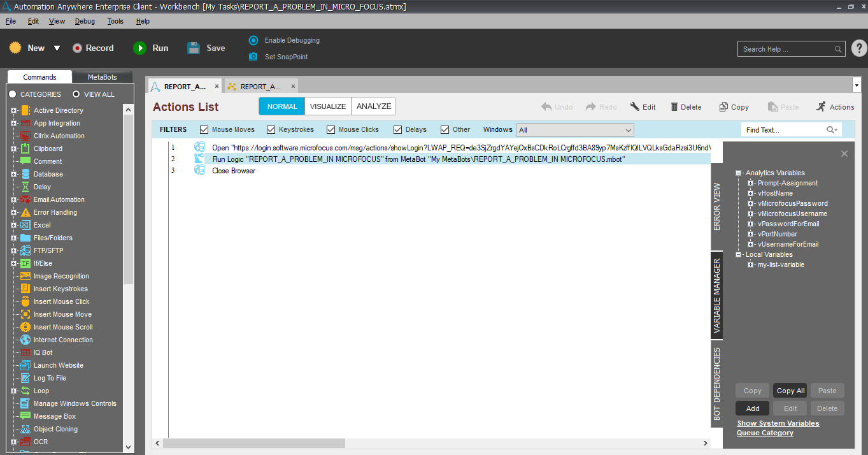
Task: Switch to the VISUALIZE view tab
Action: [328, 106]
